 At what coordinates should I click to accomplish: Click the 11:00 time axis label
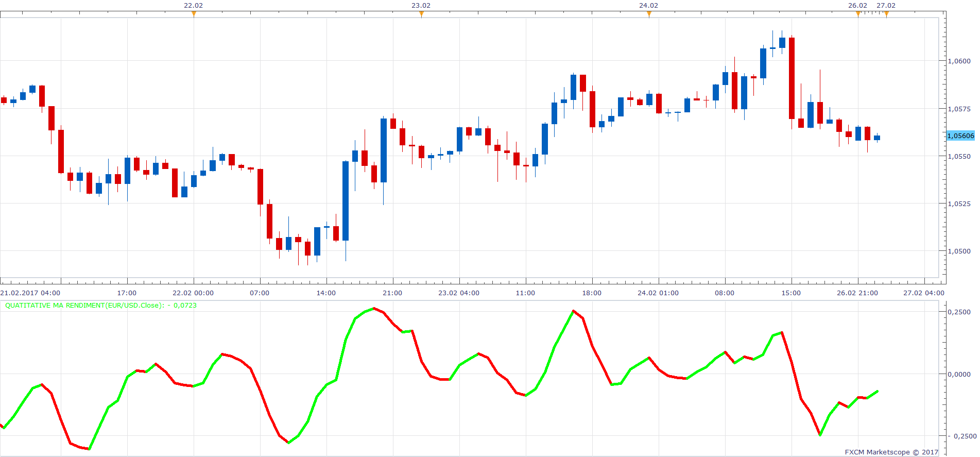(525, 293)
